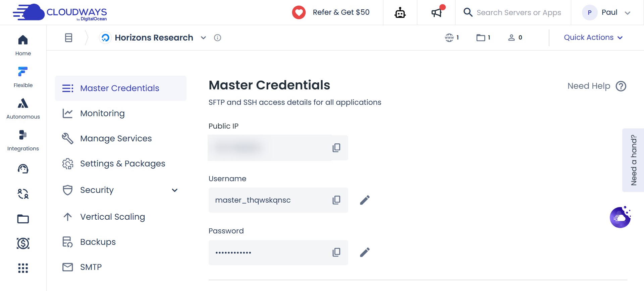Click the projects folder sidebar icon
644x291 pixels.
tap(23, 219)
